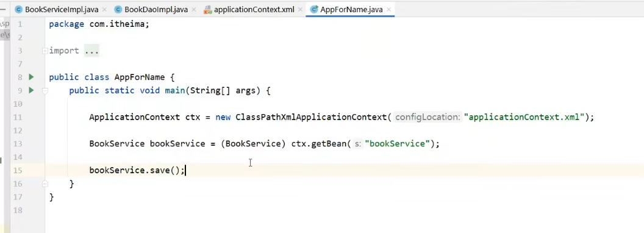The height and width of the screenshot is (233, 644).
Task: Click the ApplicationContext type name
Action: [134, 117]
